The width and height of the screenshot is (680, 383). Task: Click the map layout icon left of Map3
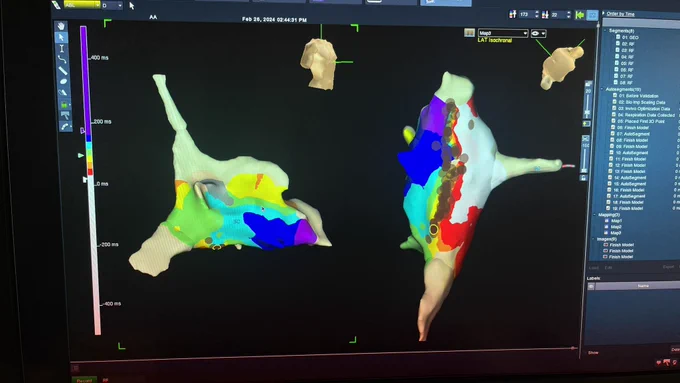469,33
